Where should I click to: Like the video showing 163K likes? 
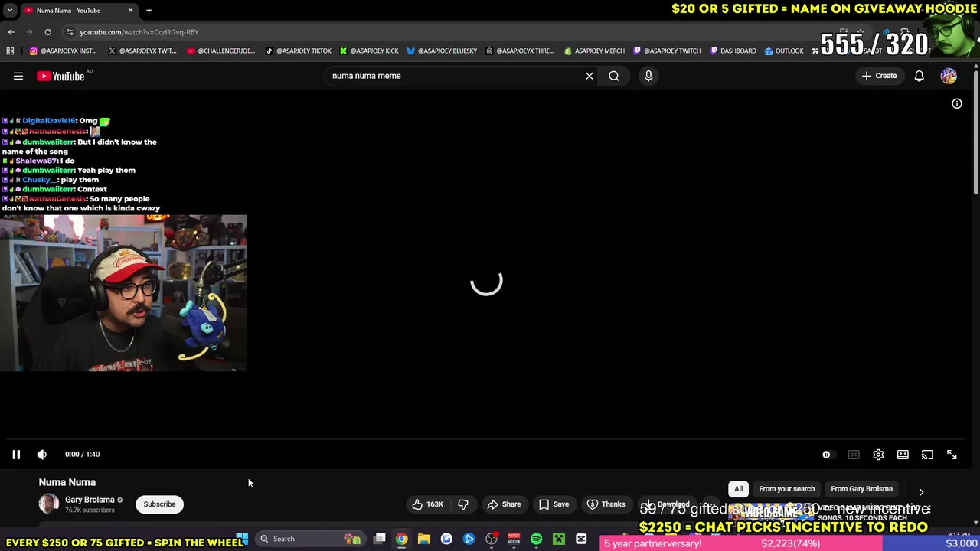(427, 504)
